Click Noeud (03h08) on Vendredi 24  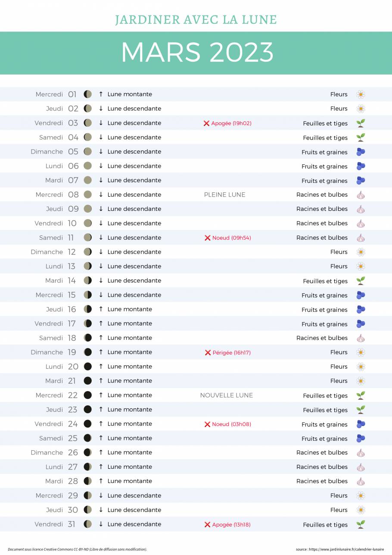click(231, 424)
